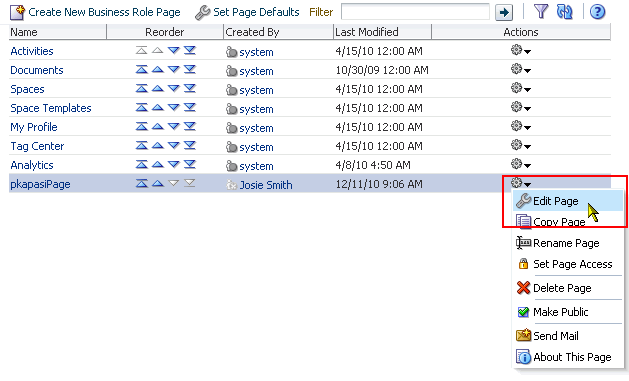Move Analytics page down one position
The height and width of the screenshot is (381, 629).
click(174, 164)
